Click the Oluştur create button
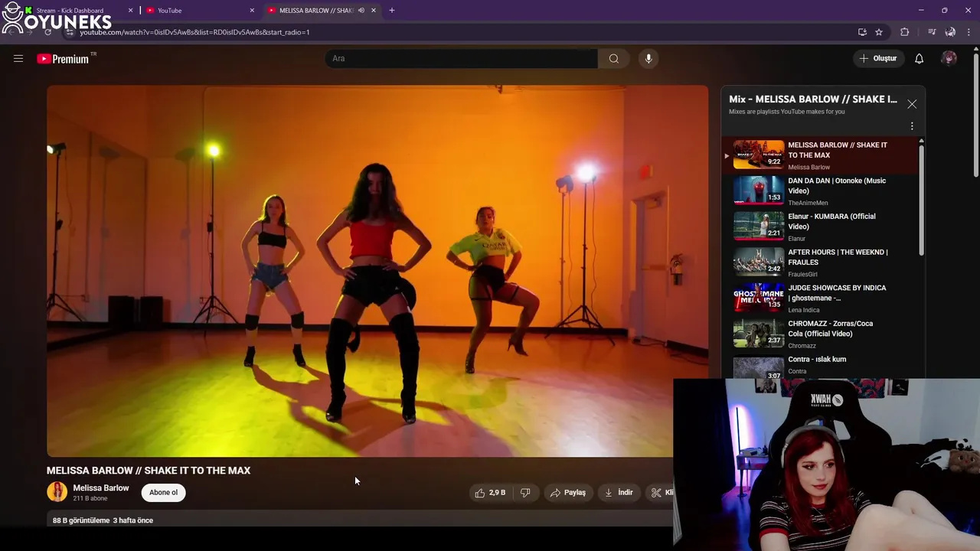980x551 pixels. pos(878,58)
